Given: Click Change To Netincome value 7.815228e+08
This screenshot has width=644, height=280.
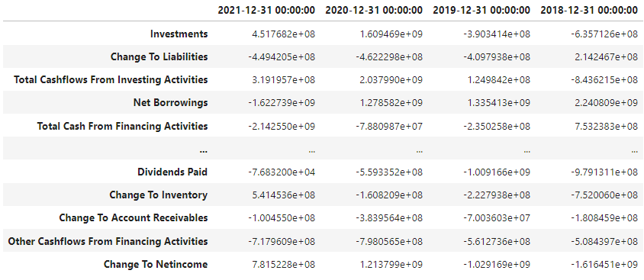Looking at the screenshot, I should (x=283, y=264).
